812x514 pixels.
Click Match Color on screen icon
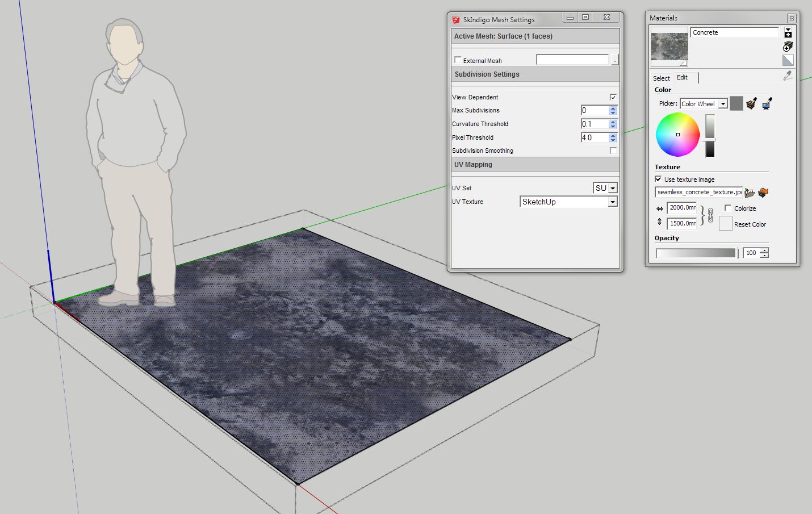pyautogui.click(x=767, y=104)
